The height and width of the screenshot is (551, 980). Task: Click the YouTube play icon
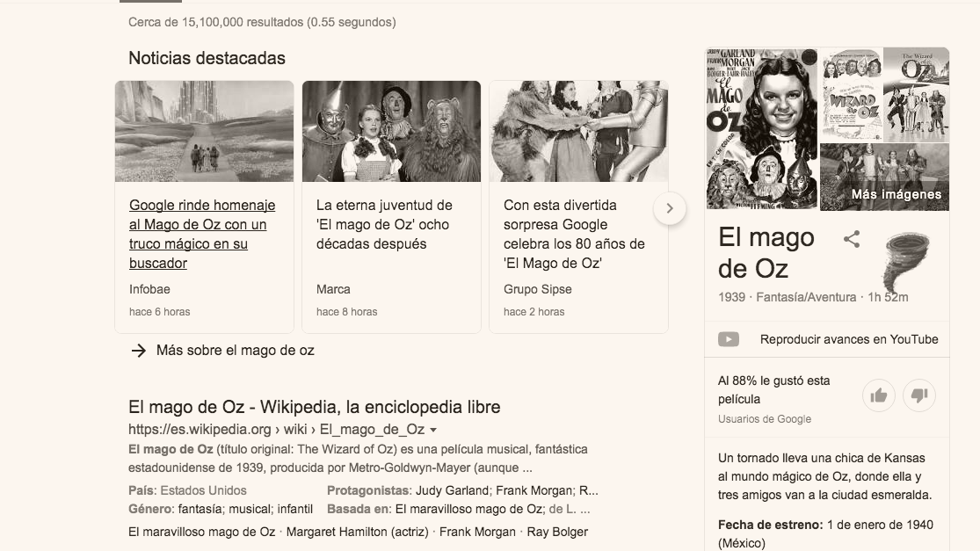pos(728,339)
